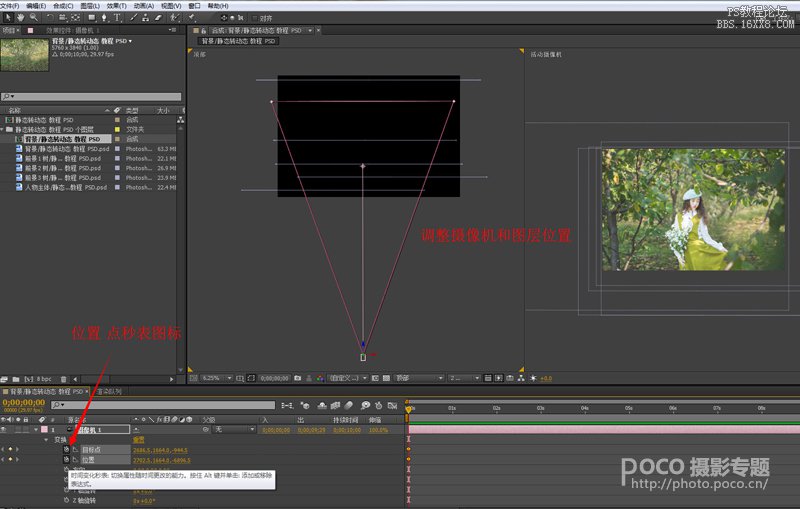Viewport: 800px width, 509px height.
Task: Open the 效果(T) menu
Action: coord(117,6)
